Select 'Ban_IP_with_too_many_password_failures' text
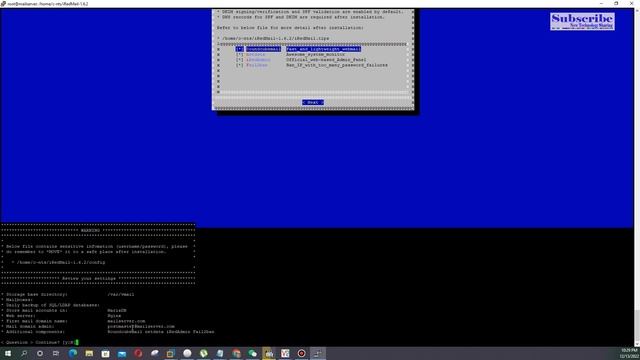This screenshot has width=640, height=360. coord(337,65)
